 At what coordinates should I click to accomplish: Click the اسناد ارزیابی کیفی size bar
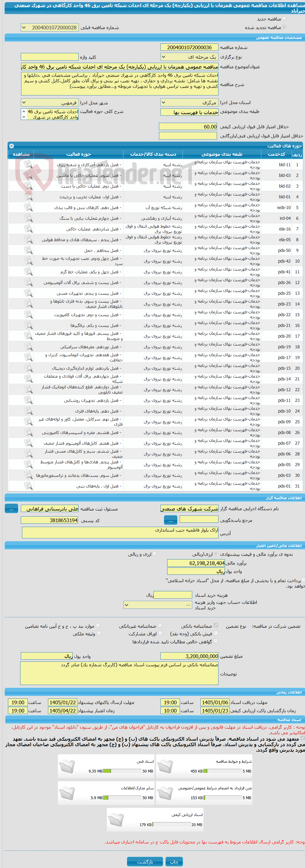pos(171,825)
